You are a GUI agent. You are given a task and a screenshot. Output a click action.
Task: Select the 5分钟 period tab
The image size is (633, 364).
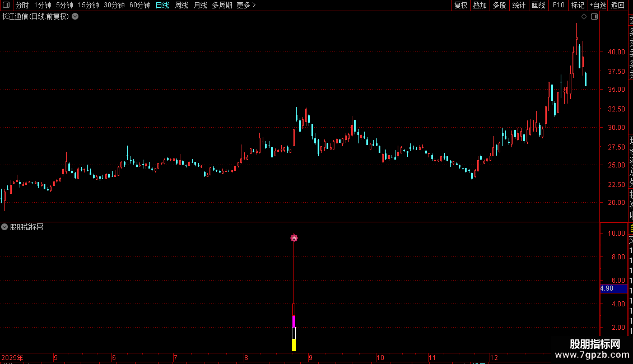pos(64,5)
